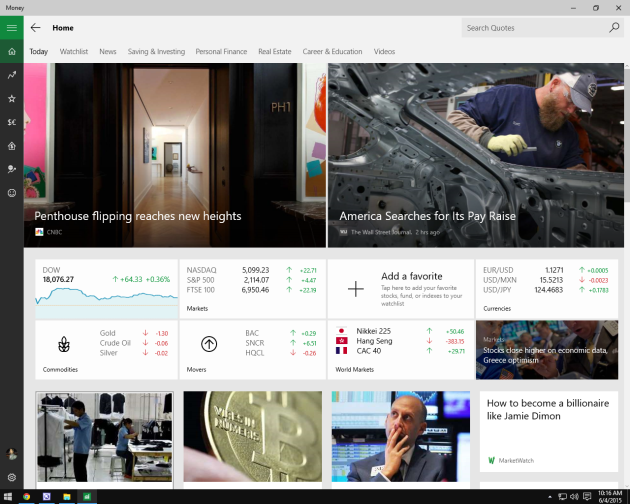Click the volume icon in system tray
The width and height of the screenshot is (630, 504).
pyautogui.click(x=575, y=497)
